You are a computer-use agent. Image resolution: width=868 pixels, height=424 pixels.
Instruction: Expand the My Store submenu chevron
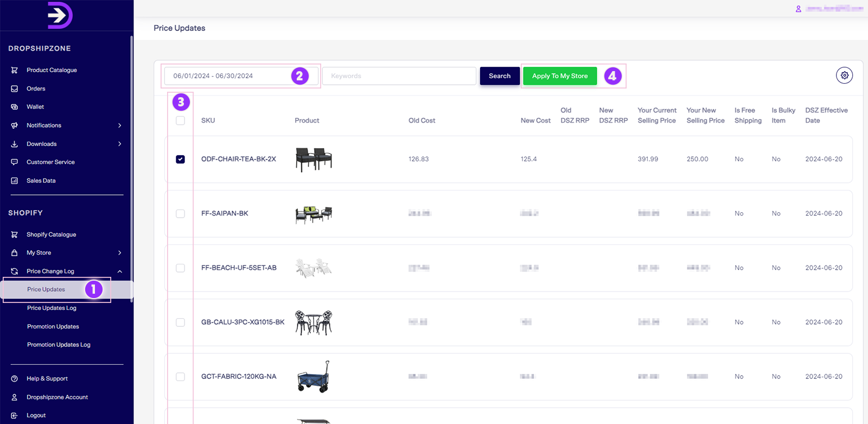(120, 253)
